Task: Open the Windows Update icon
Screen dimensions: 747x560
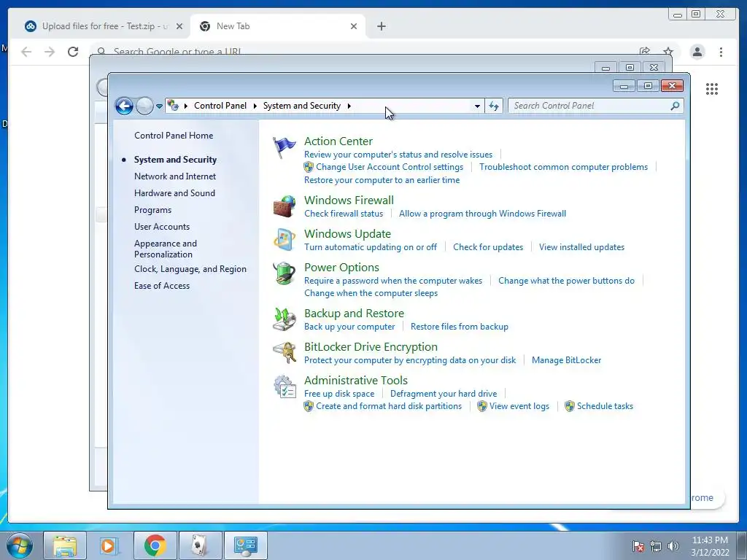Action: pos(285,240)
